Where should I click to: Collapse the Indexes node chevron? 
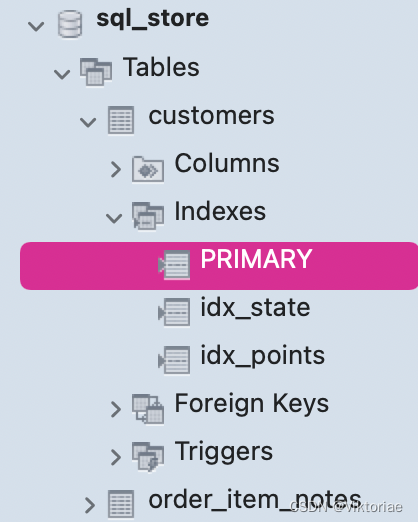pos(114,218)
